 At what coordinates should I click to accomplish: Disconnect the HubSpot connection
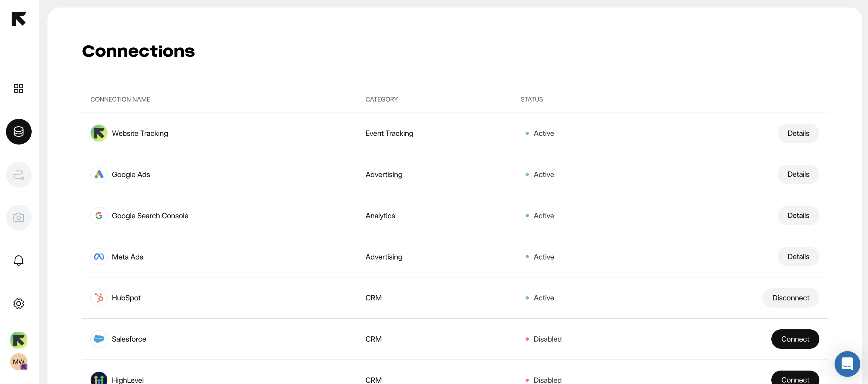pyautogui.click(x=790, y=298)
